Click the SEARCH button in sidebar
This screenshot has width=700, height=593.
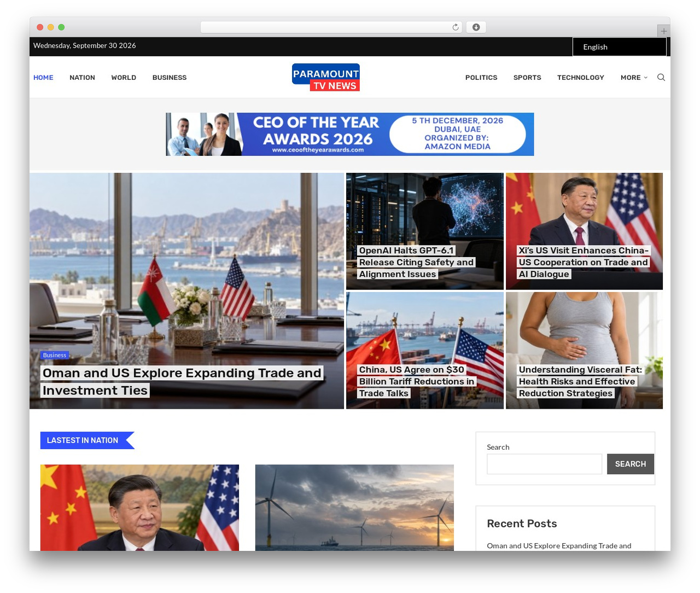click(x=631, y=464)
